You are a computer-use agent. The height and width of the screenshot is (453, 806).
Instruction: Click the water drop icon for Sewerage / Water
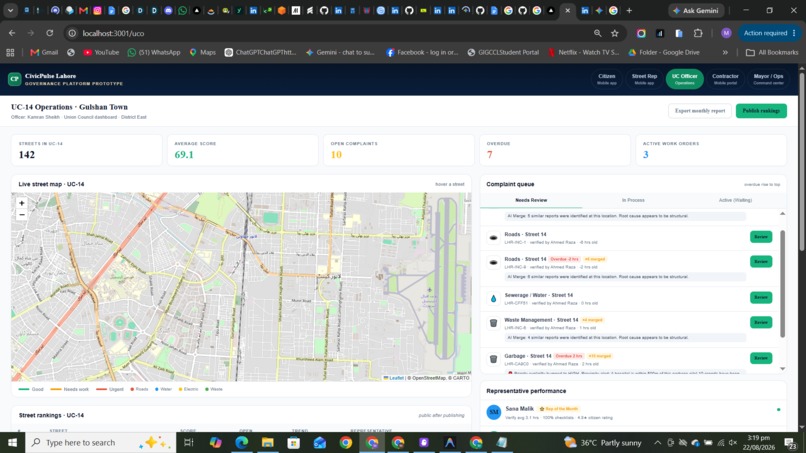[x=493, y=299]
